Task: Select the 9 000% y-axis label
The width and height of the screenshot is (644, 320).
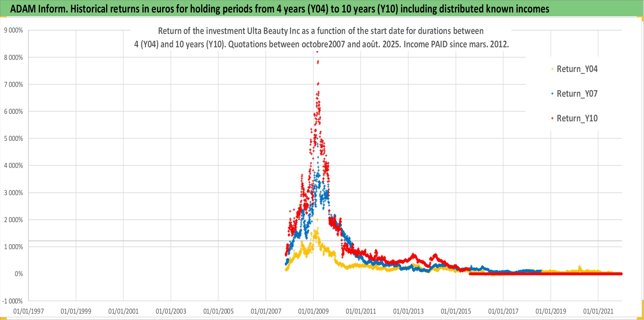Action: [x=13, y=30]
